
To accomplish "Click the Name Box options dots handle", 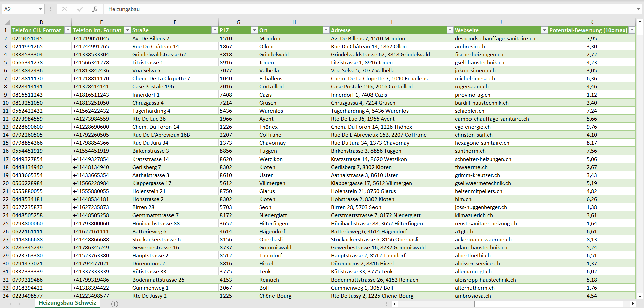I will click(x=51, y=9).
